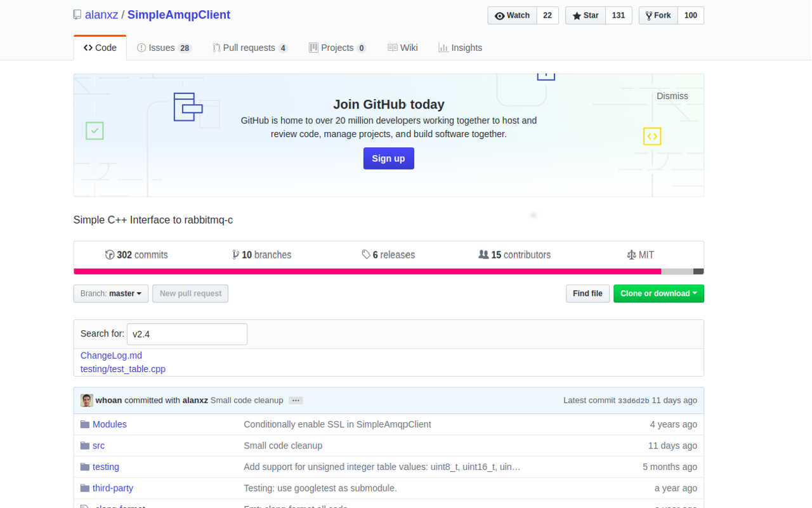Expand commit message with ellipsis button

tap(296, 401)
